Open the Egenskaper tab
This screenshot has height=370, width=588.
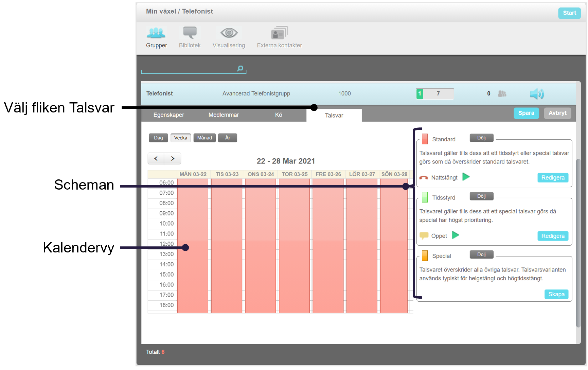[x=169, y=115]
